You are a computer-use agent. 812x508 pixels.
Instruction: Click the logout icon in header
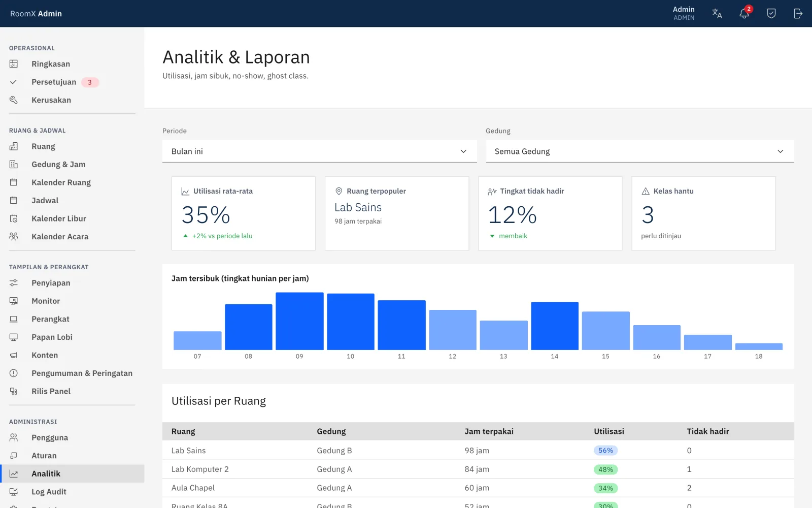point(798,14)
